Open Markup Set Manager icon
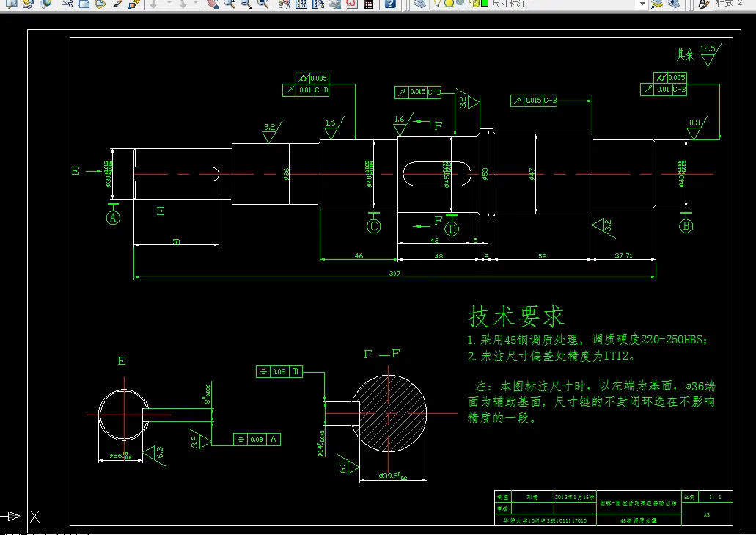Screen dimensions: 756x535 coord(351,4)
